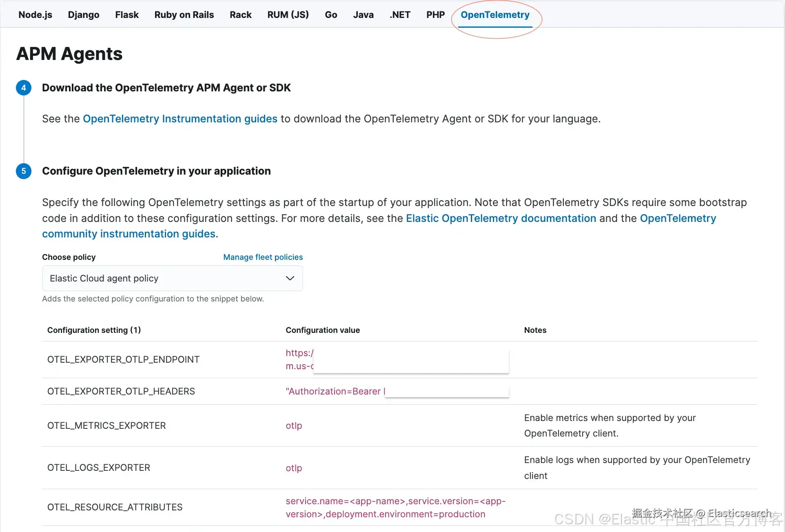Click the OTEL_EXPORTER_OTLP_HEADERS Authorization value
This screenshot has width=785, height=532.
click(335, 391)
